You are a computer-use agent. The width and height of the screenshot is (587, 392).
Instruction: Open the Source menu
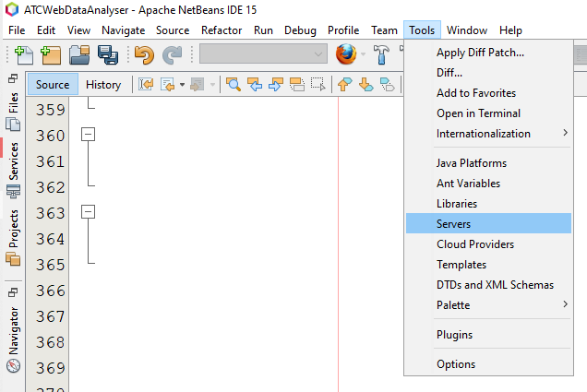(173, 30)
